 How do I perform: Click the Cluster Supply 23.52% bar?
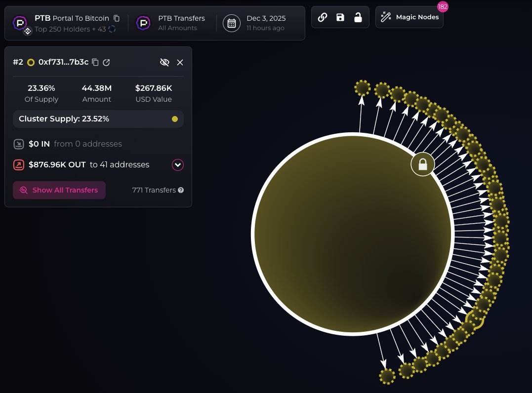pos(98,119)
